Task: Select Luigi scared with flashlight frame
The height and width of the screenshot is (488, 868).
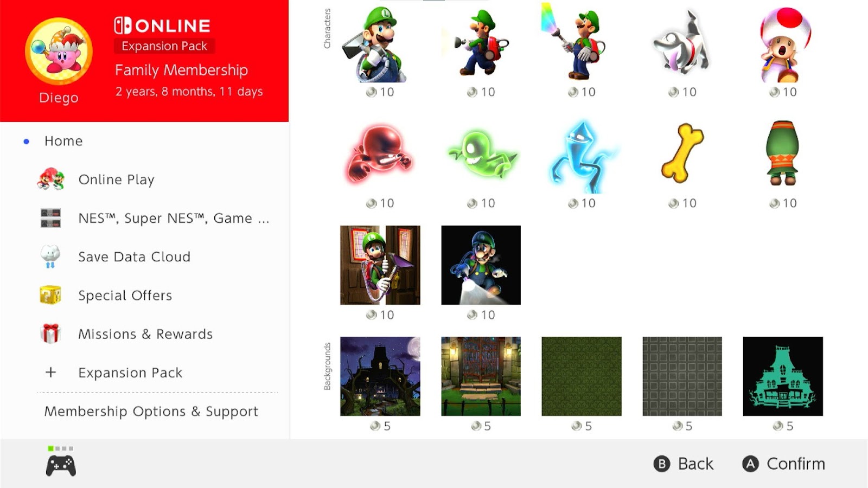Action: (x=481, y=265)
